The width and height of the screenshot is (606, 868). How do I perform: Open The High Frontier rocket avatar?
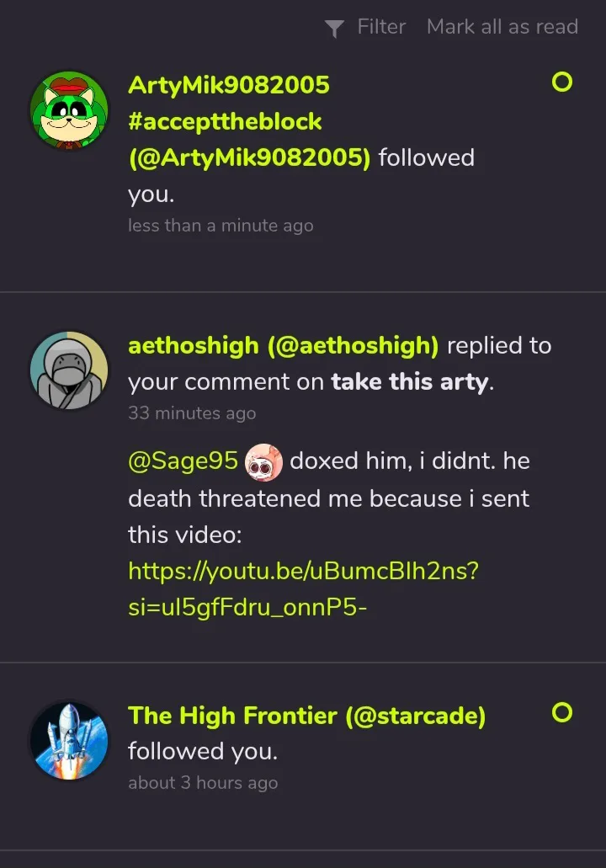pyautogui.click(x=69, y=740)
